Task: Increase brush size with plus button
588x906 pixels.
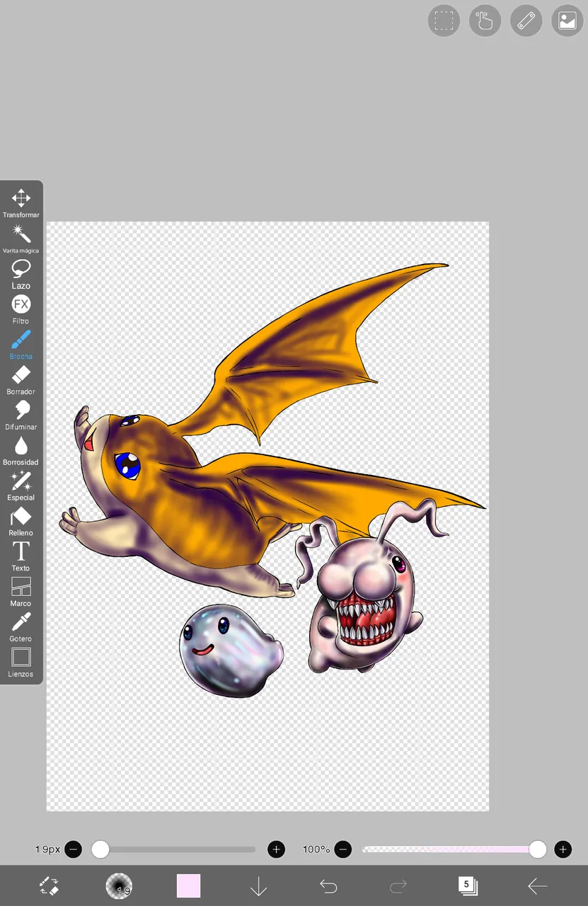Action: pyautogui.click(x=276, y=849)
